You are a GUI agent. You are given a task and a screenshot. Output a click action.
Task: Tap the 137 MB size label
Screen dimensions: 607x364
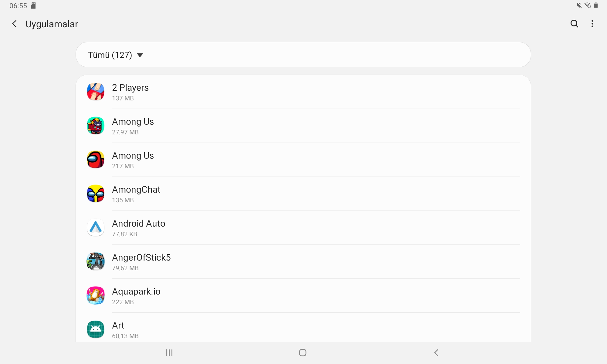[x=123, y=98]
